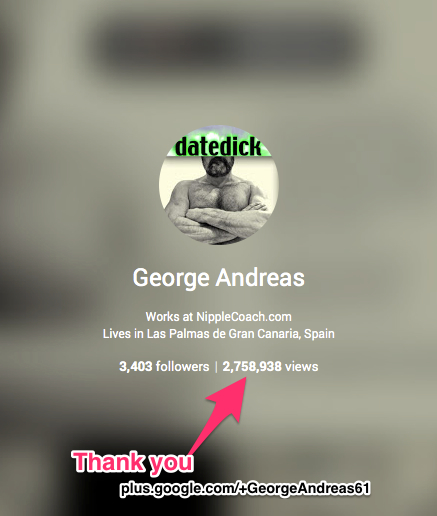Select the last name Andreas
The image size is (437, 516).
(x=260, y=277)
